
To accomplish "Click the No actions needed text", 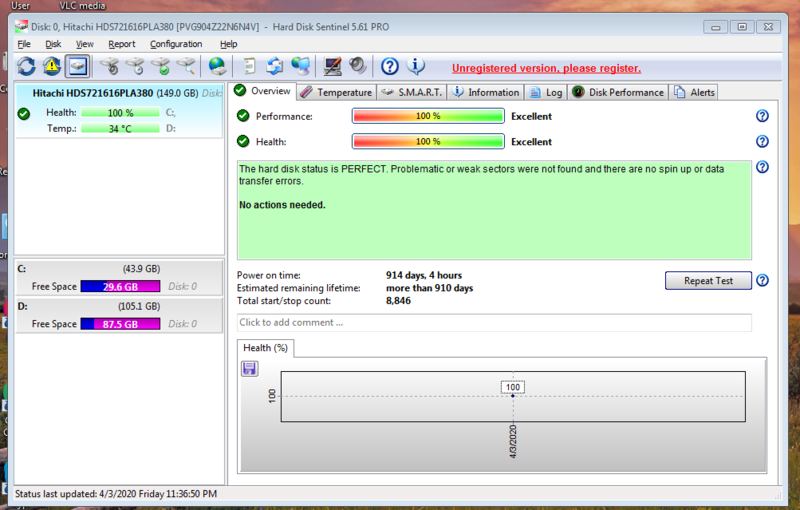I will 282,205.
